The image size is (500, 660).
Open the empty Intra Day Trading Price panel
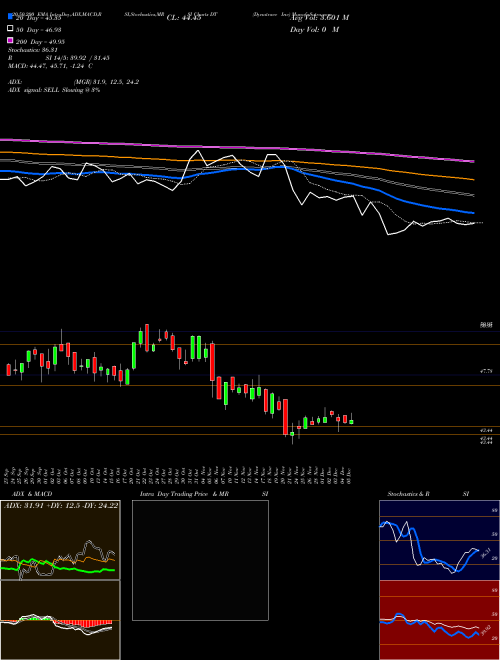200,560
